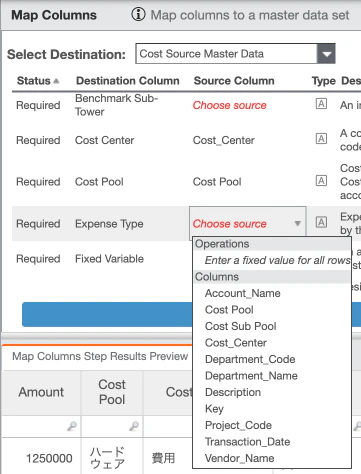Click the ハードウェア cost pool cell
Screen dimensions: 361x474
tap(107, 457)
